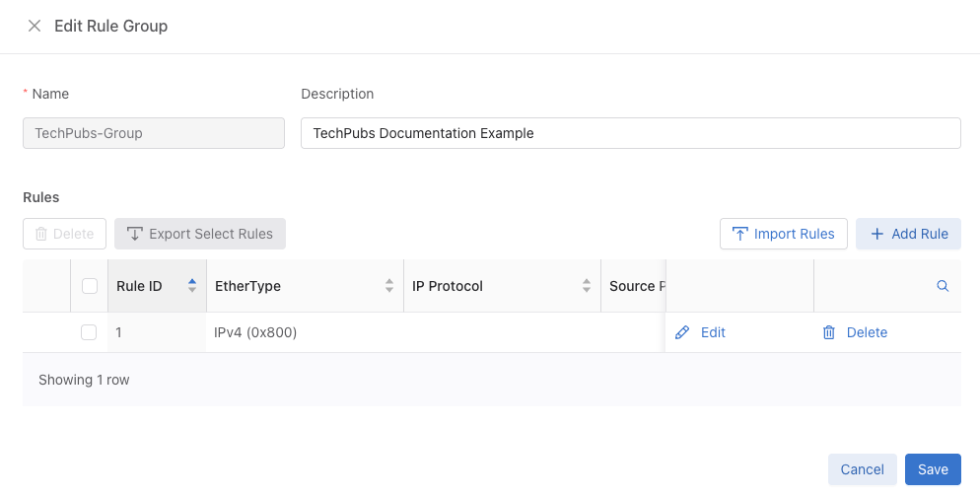Click the EtherType column header label
The width and height of the screenshot is (980, 498).
pos(247,286)
